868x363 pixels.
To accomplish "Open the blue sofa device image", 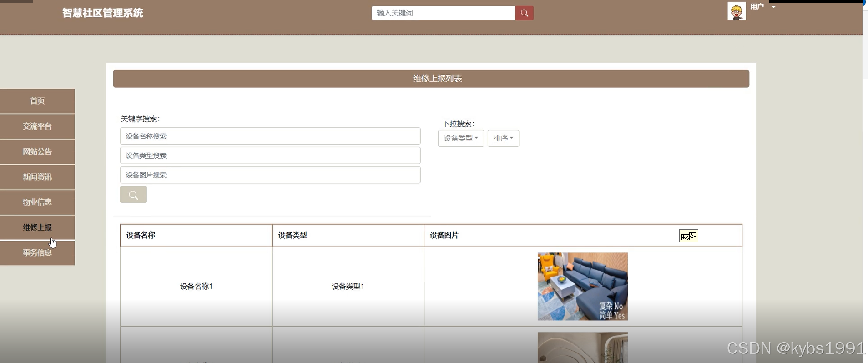I will 583,287.
